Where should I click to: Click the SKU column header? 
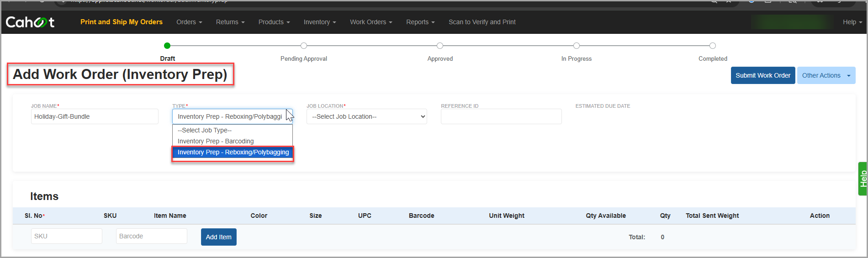110,216
